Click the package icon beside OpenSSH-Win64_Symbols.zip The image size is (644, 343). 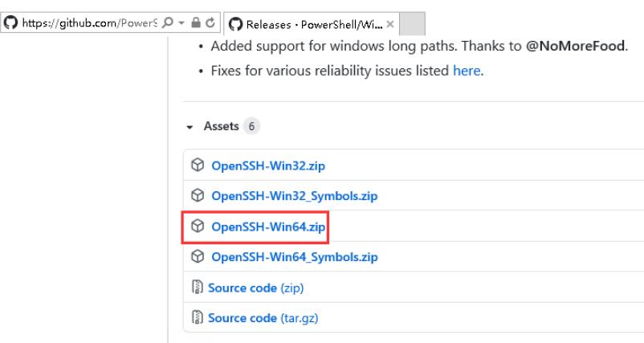(198, 256)
